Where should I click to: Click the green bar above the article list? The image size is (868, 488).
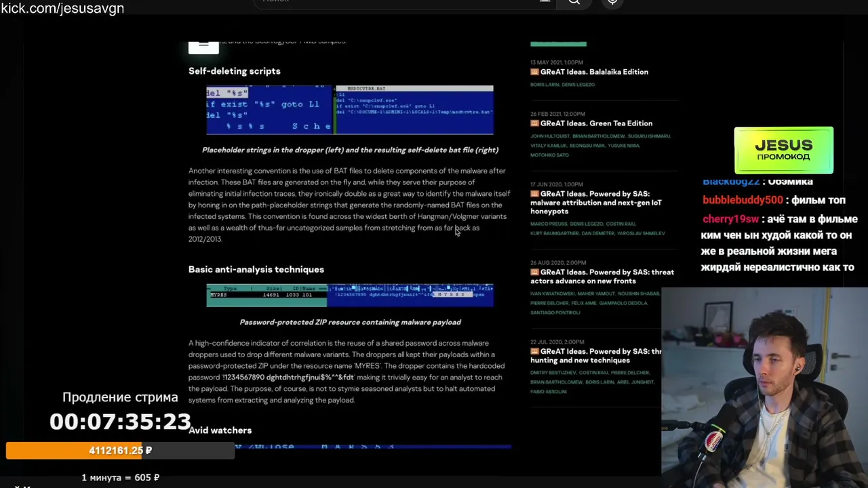tap(558, 44)
